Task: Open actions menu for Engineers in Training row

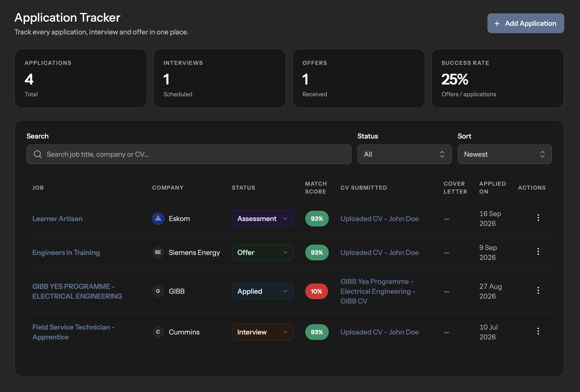Action: point(538,252)
